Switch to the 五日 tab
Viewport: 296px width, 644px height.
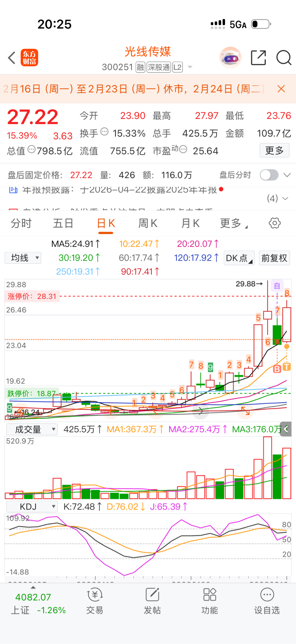[x=63, y=223]
